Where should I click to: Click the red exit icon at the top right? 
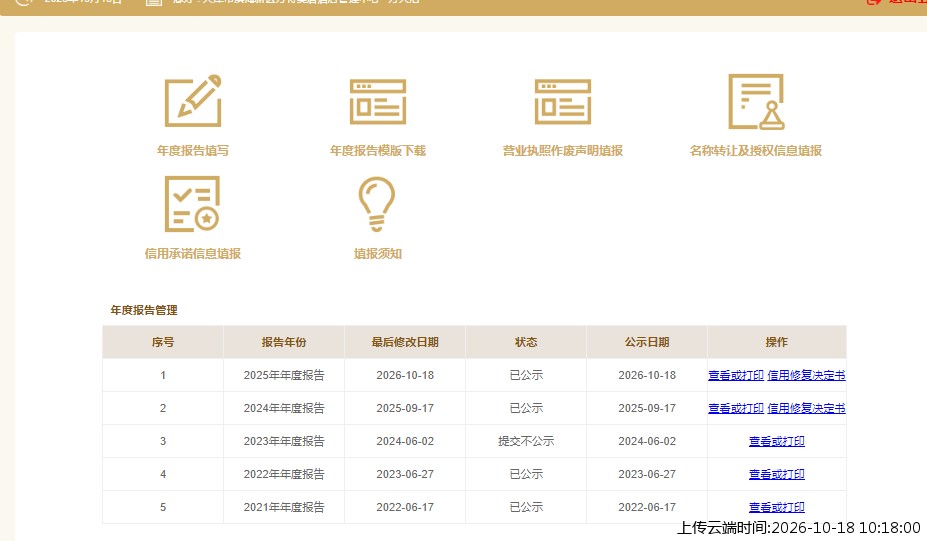(x=873, y=2)
